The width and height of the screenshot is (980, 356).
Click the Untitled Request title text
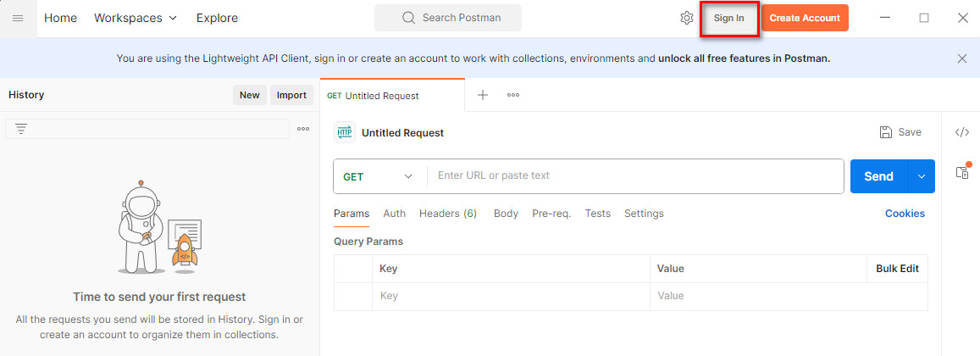tap(402, 132)
